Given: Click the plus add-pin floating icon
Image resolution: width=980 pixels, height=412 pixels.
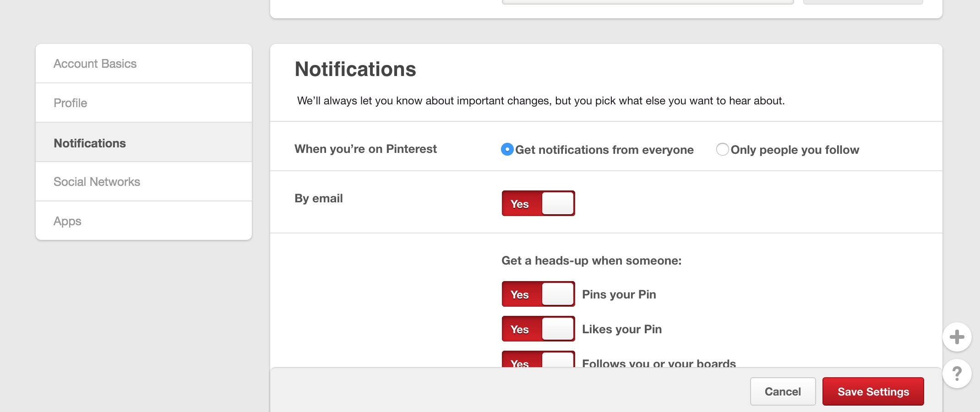Looking at the screenshot, I should pyautogui.click(x=957, y=337).
